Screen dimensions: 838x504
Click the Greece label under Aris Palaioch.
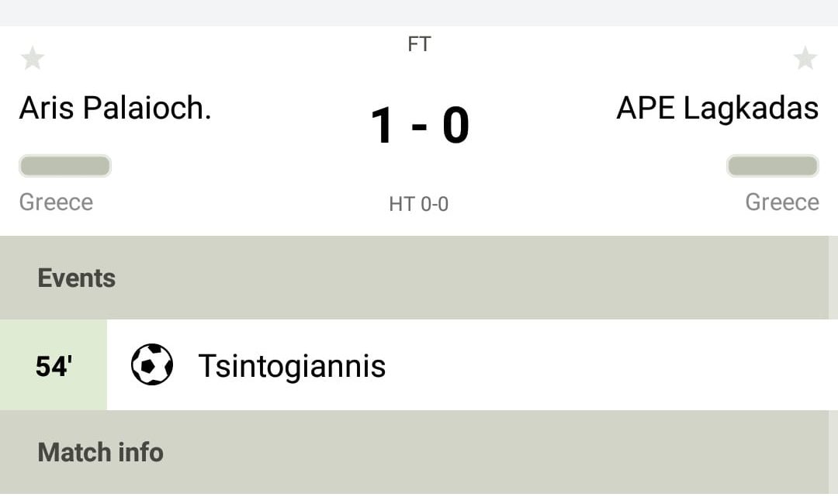point(56,202)
